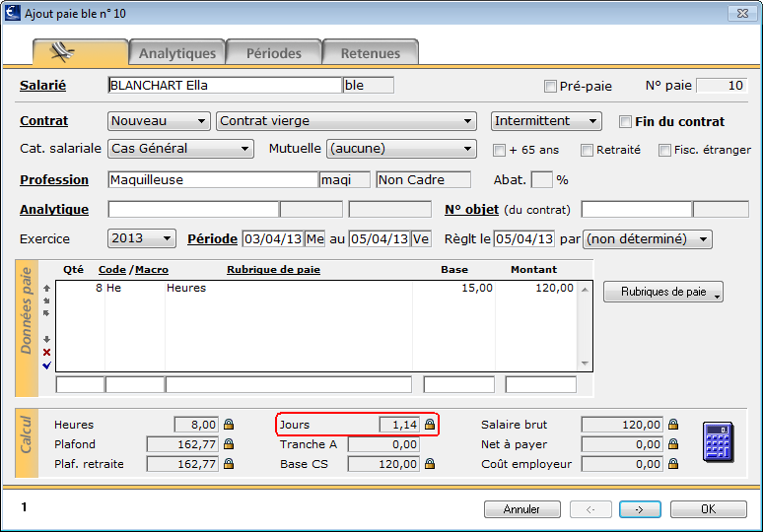The image size is (763, 532).
Task: Tick the Fin du contrat checkbox
Action: coord(625,121)
